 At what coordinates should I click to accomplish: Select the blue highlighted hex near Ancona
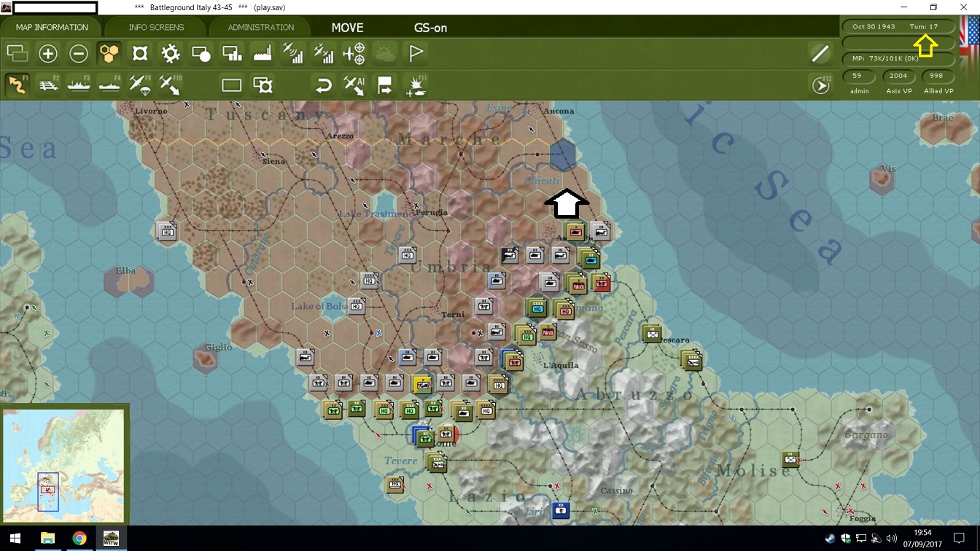point(562,155)
